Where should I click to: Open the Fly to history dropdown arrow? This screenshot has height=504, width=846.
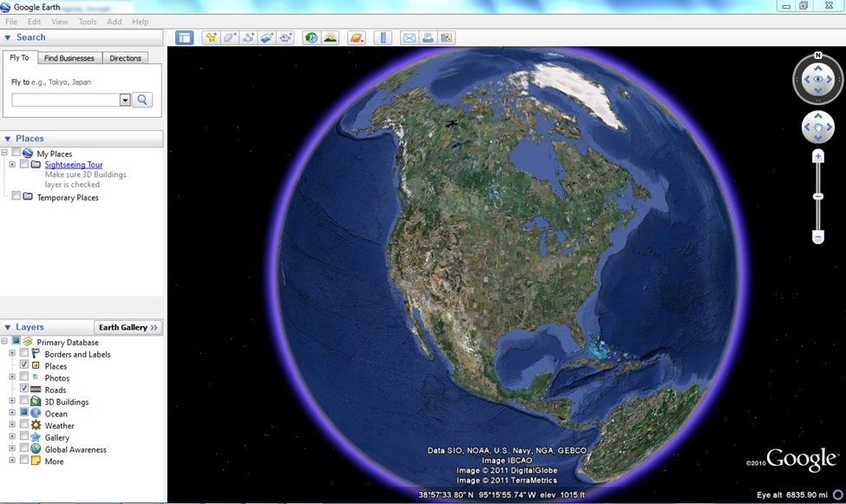(x=125, y=100)
